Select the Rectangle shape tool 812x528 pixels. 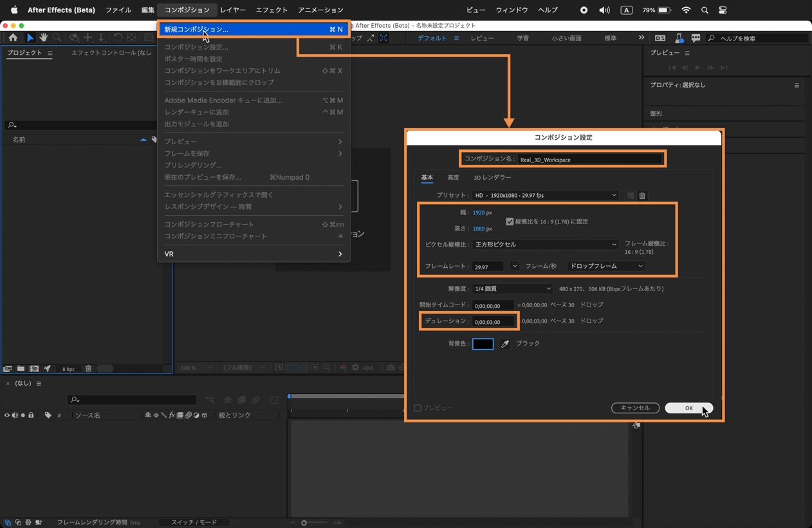[x=149, y=38]
